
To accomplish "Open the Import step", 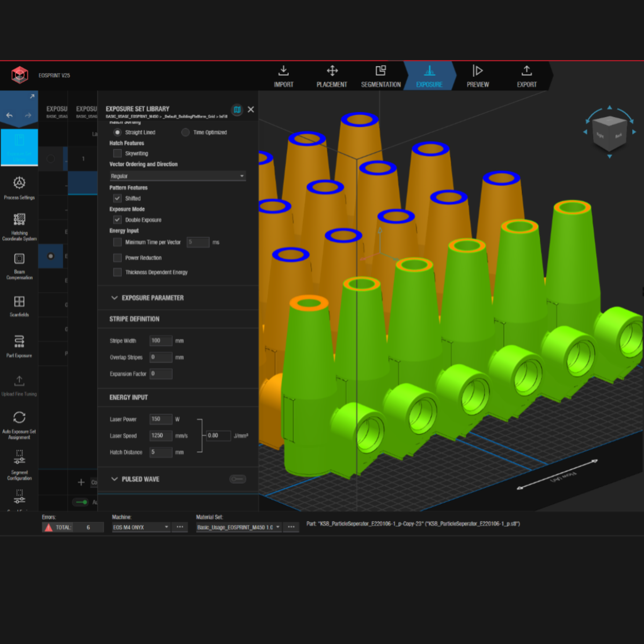I will [x=283, y=76].
